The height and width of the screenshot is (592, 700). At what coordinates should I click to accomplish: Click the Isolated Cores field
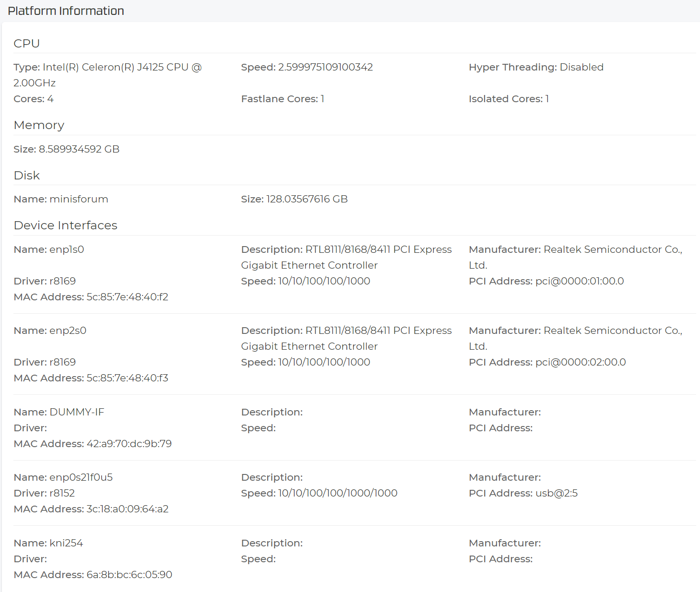[508, 99]
